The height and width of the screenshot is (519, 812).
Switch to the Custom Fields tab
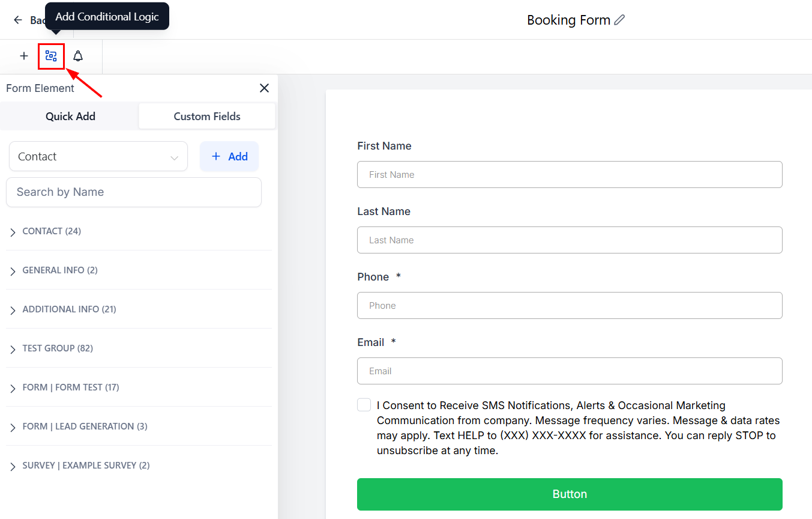tap(207, 117)
